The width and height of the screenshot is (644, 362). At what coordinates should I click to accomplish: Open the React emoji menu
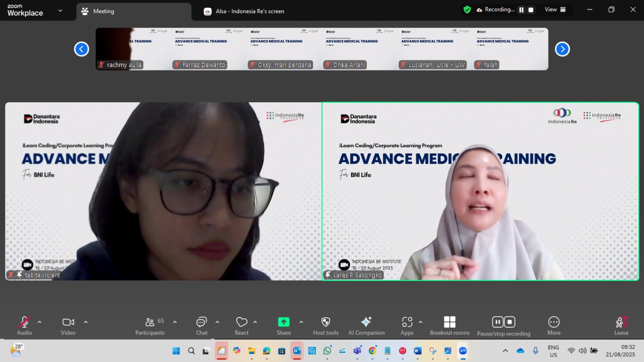tap(242, 325)
